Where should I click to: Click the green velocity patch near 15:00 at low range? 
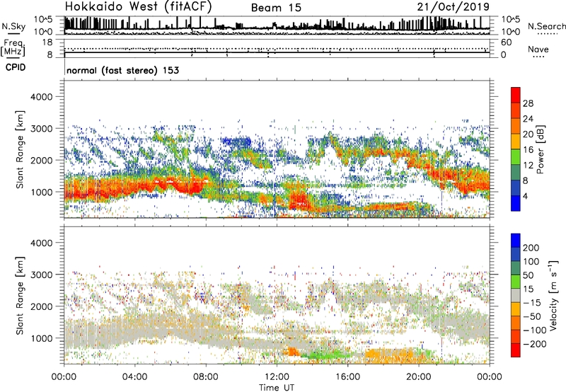327,354
